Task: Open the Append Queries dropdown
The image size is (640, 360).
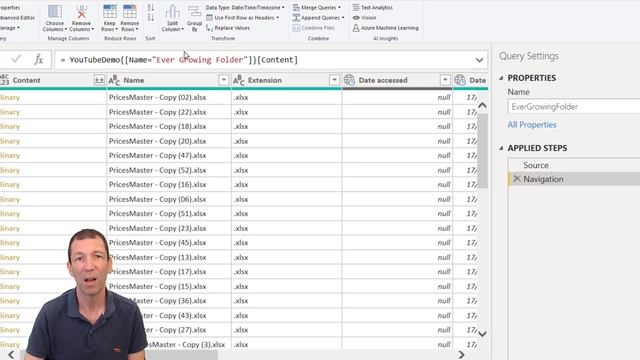Action: pos(318,18)
